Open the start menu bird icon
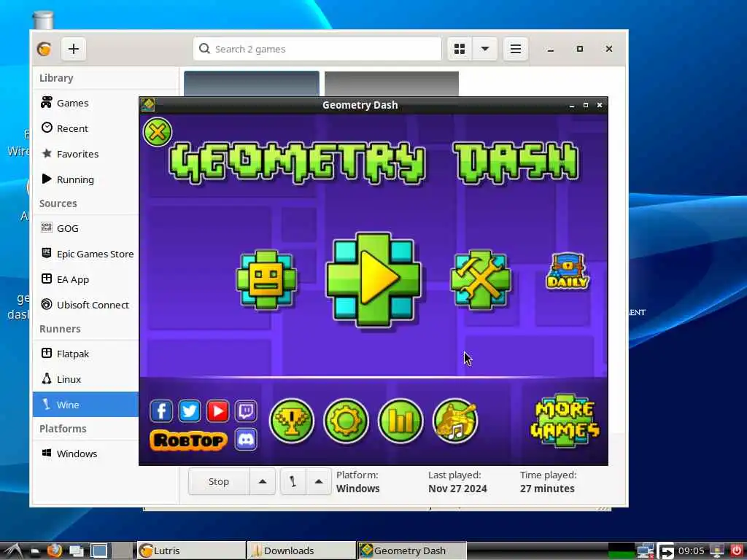Screen dimensions: 747x560 point(12,551)
